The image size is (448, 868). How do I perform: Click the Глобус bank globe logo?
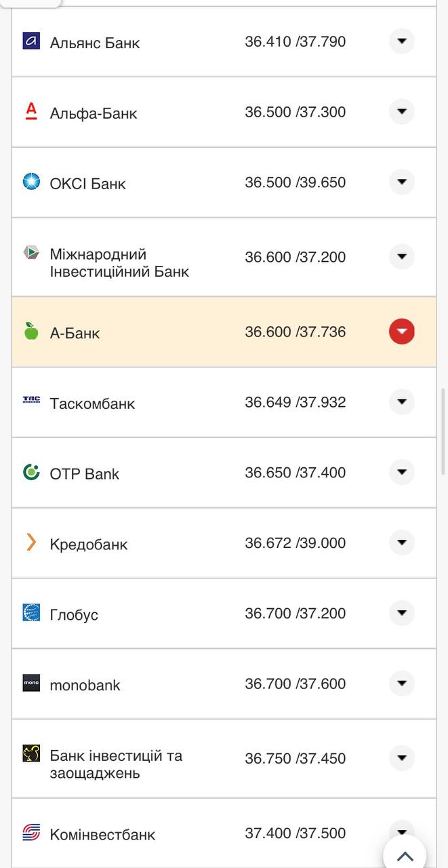30,613
